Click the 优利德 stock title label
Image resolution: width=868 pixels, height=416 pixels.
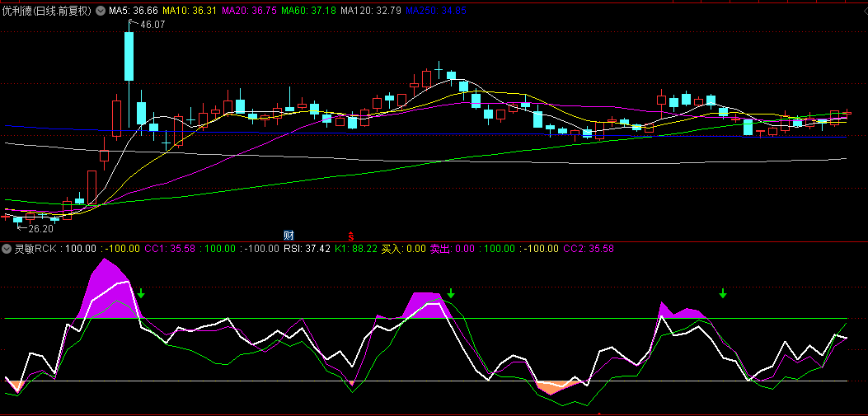pos(48,11)
